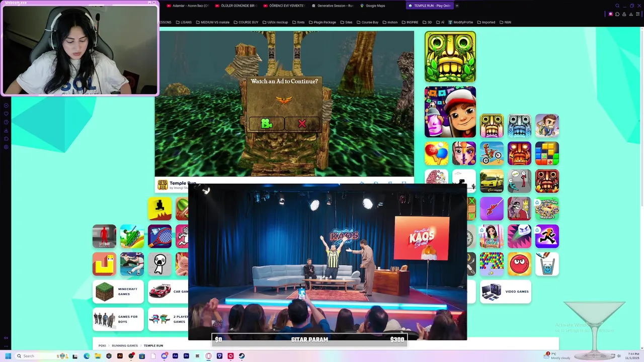
Task: Open the green tank hill game icon
Action: [x=132, y=236]
